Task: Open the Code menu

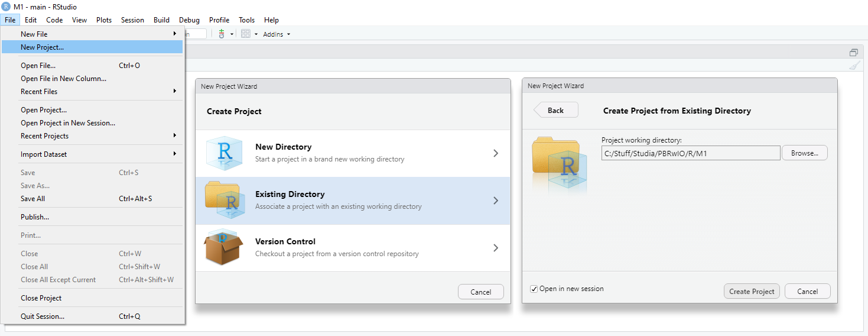Action: (54, 20)
